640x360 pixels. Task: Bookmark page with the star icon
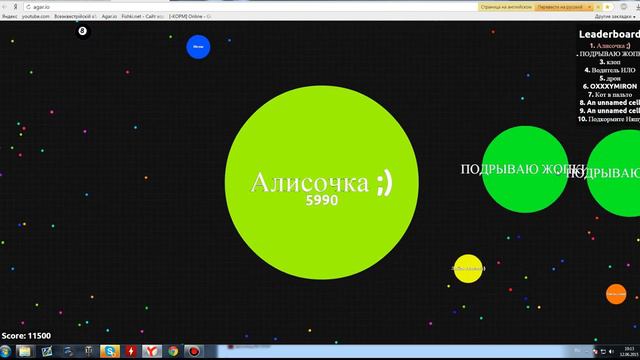coord(608,7)
